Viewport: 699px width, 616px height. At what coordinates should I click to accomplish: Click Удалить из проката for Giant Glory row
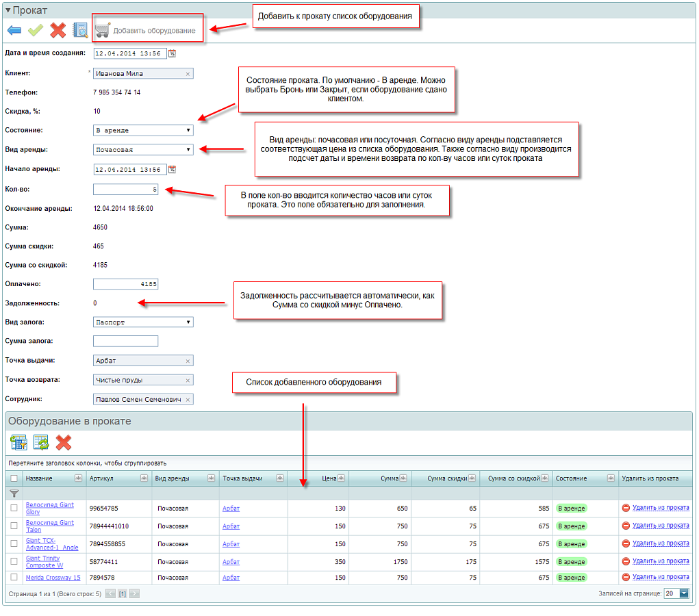(x=661, y=508)
